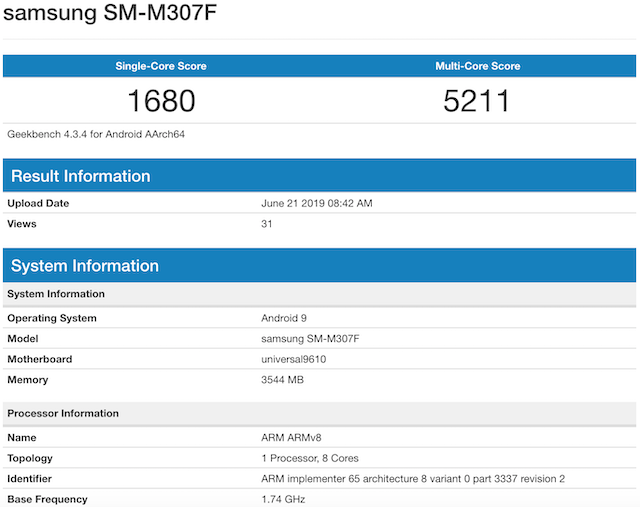Click the Upload Date row label

(40, 203)
